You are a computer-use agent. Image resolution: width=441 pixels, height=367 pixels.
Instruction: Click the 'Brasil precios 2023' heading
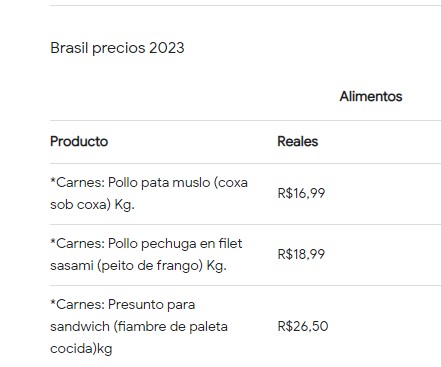pos(117,48)
